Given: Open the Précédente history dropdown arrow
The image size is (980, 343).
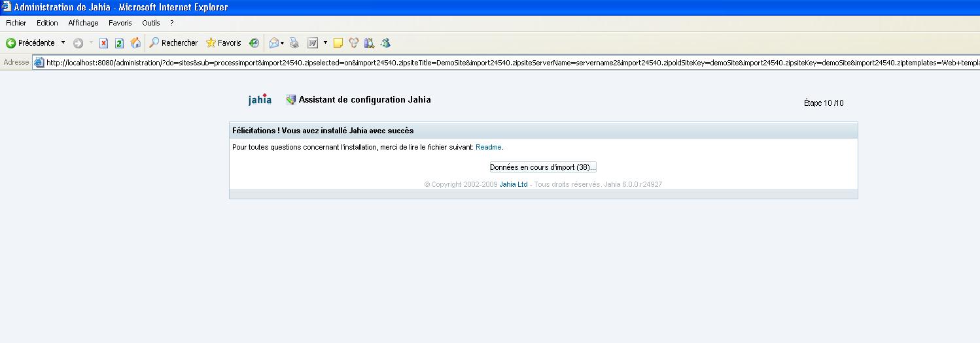Looking at the screenshot, I should coord(63,43).
